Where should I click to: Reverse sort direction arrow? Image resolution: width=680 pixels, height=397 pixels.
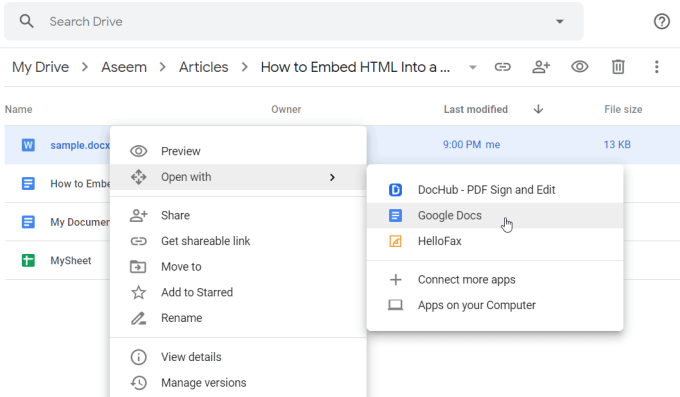538,109
